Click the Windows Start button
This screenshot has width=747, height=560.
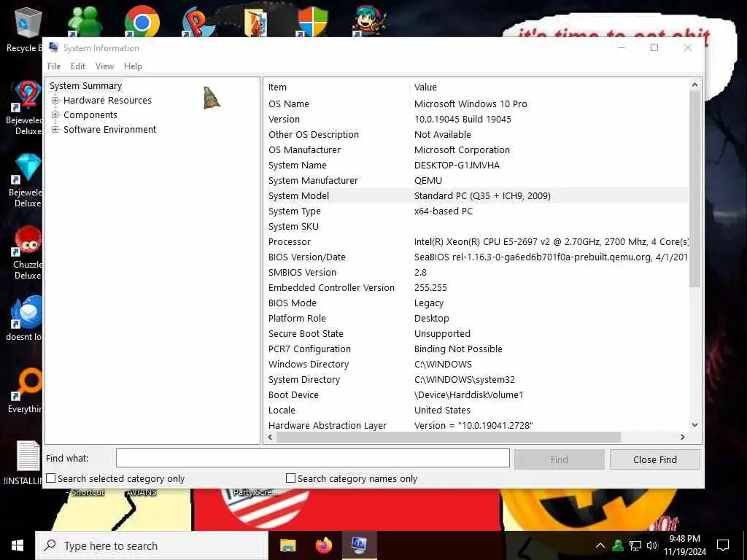pyautogui.click(x=18, y=545)
